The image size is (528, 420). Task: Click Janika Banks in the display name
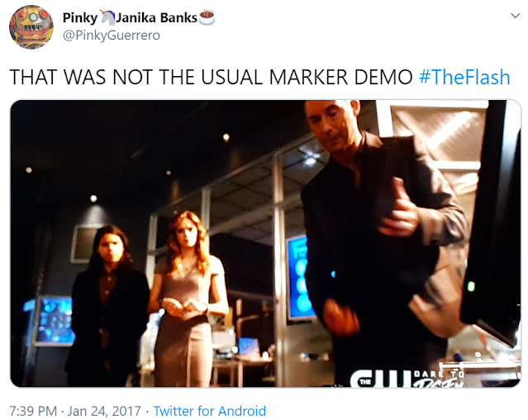click(156, 18)
